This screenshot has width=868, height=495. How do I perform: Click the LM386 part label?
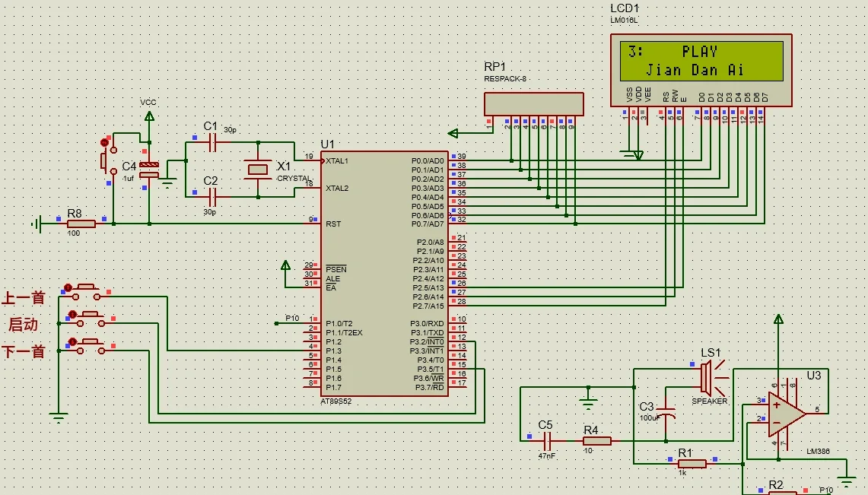(x=819, y=452)
